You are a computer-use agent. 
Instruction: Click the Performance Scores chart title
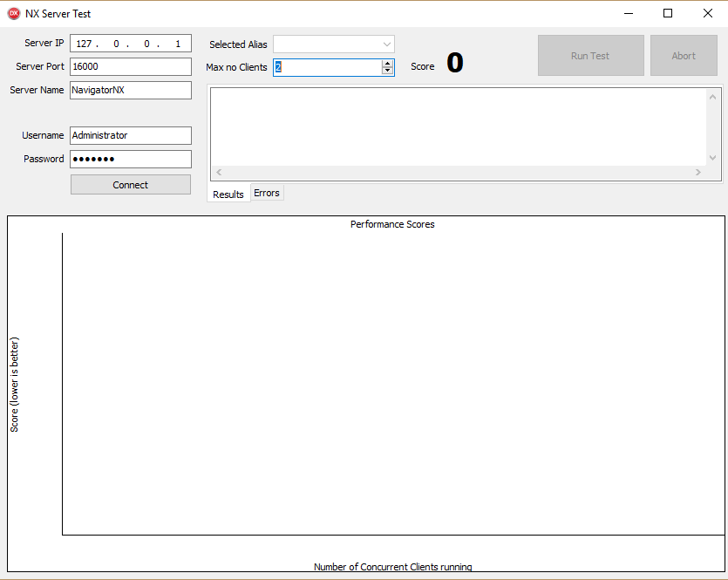click(x=392, y=224)
